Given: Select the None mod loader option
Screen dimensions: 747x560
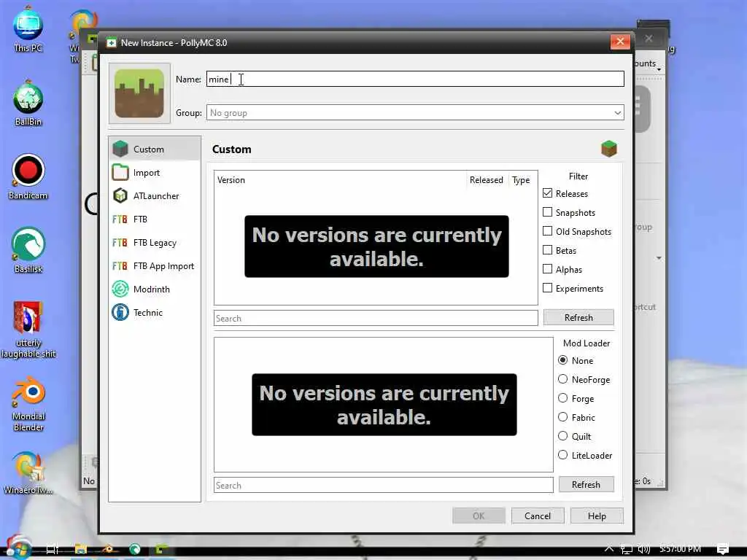Looking at the screenshot, I should pyautogui.click(x=562, y=360).
